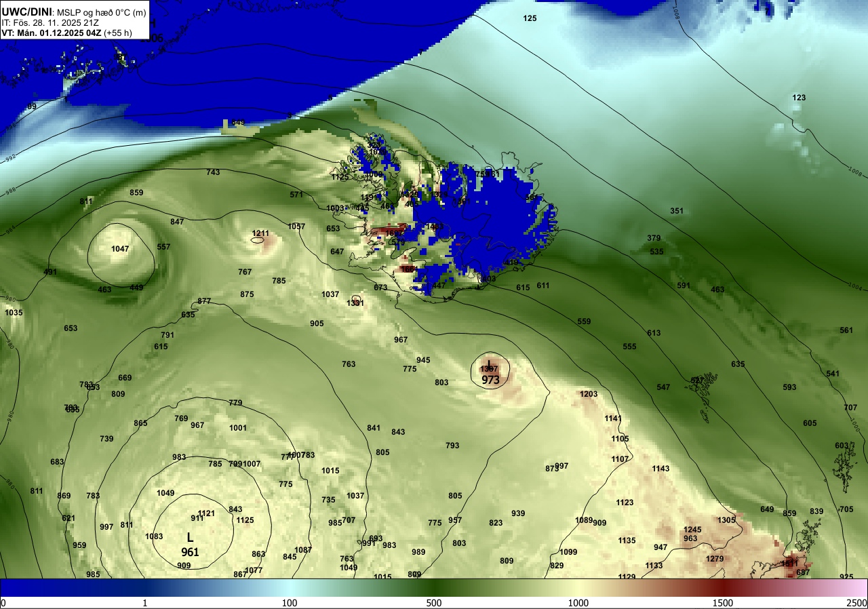868x609 pixels.
Task: Click the map value 673 south of Iceland
Action: tap(380, 288)
